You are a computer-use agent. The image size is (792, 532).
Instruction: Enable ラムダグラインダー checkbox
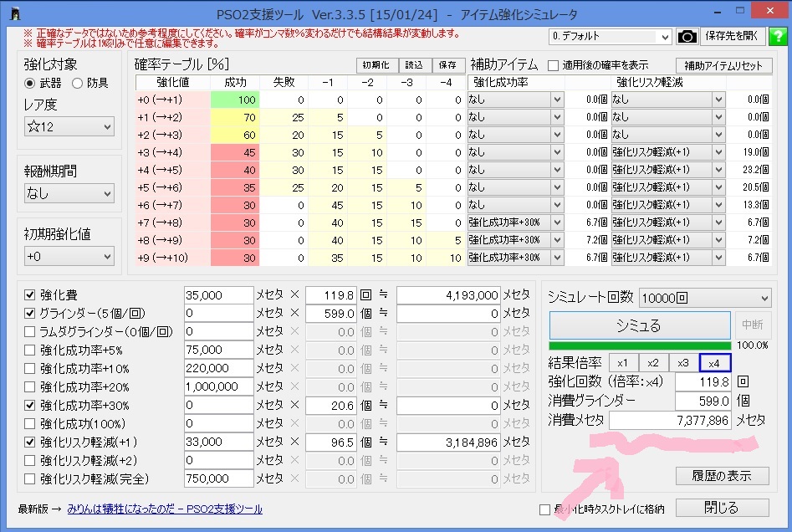point(30,331)
